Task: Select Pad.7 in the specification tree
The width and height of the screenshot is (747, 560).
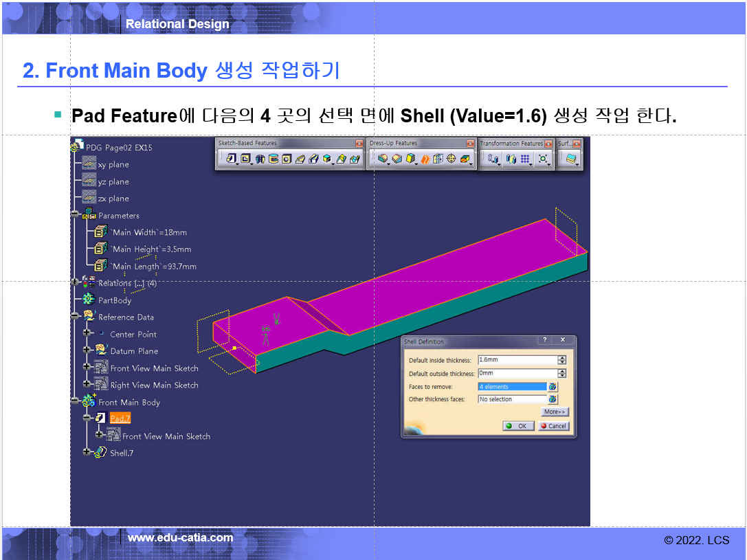Action: pyautogui.click(x=120, y=419)
